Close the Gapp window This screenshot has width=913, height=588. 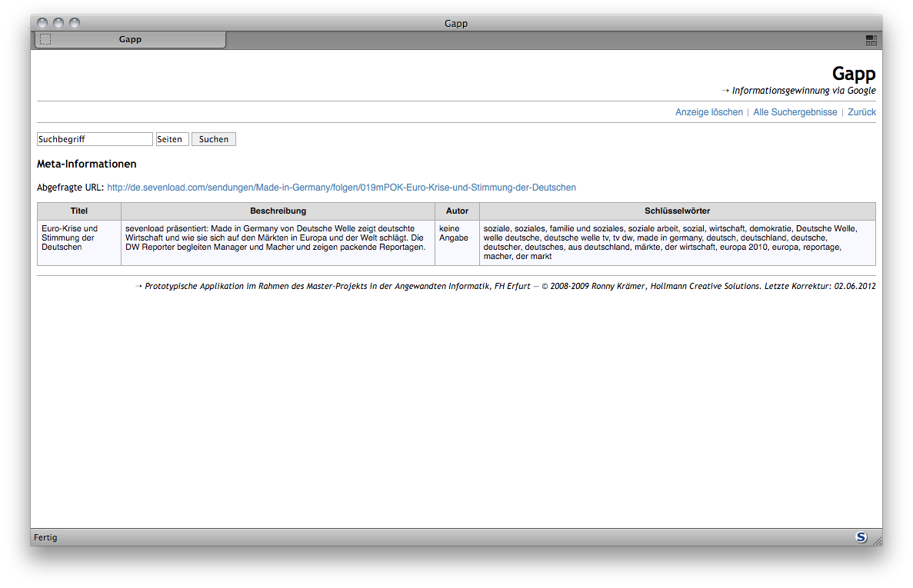(42, 23)
